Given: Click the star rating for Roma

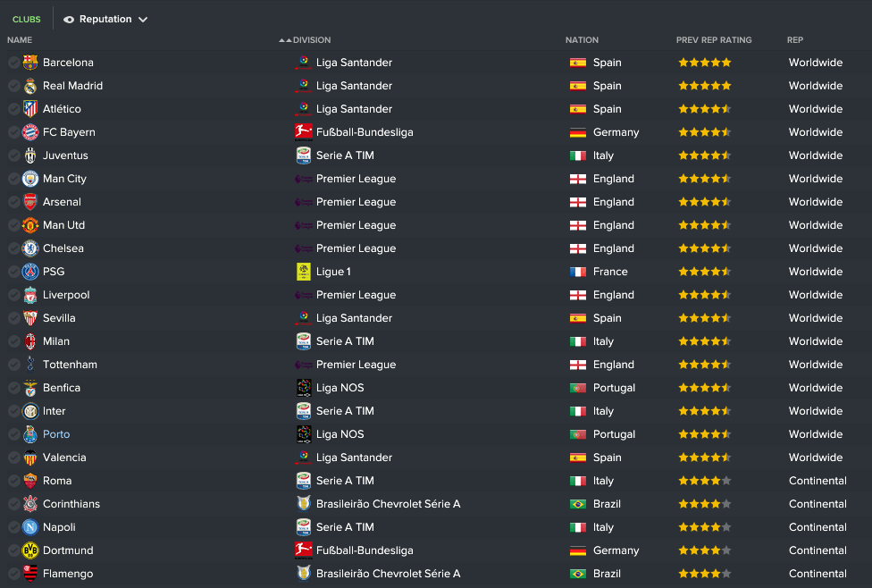Looking at the screenshot, I should pyautogui.click(x=704, y=481).
